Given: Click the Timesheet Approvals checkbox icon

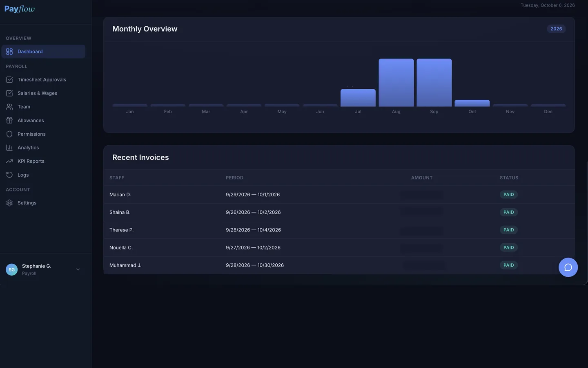Looking at the screenshot, I should (9, 80).
